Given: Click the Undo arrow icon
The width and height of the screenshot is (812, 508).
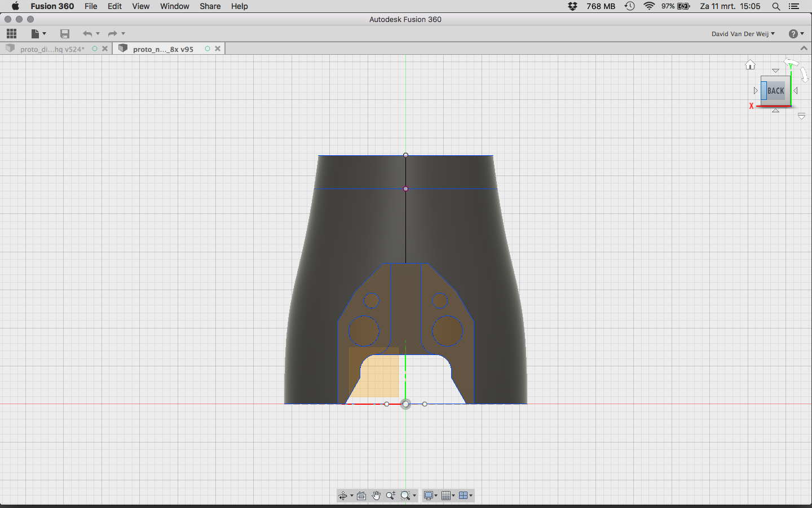Looking at the screenshot, I should (x=87, y=33).
